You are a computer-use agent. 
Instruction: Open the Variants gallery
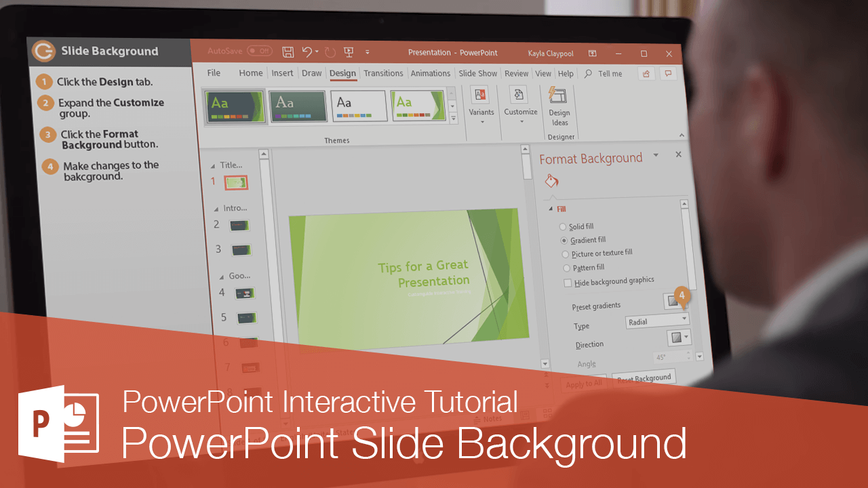point(481,107)
